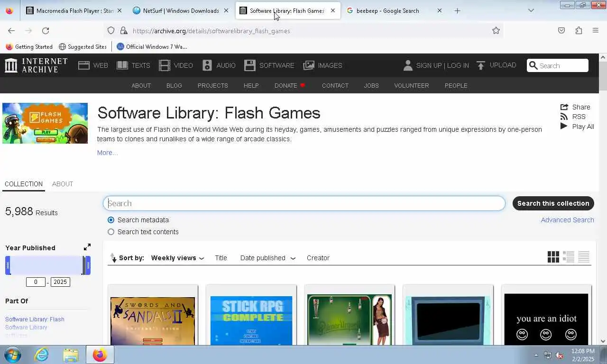
Task: Click Search this collection button
Action: click(553, 203)
